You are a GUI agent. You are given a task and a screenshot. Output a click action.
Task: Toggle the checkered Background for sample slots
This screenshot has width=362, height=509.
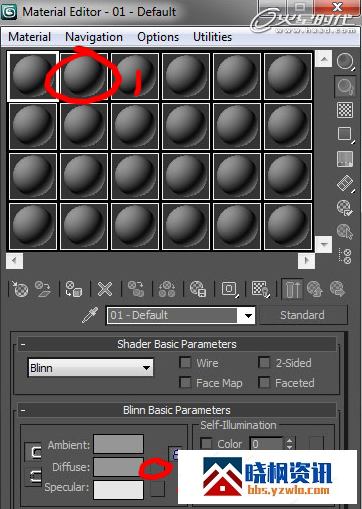point(345,110)
